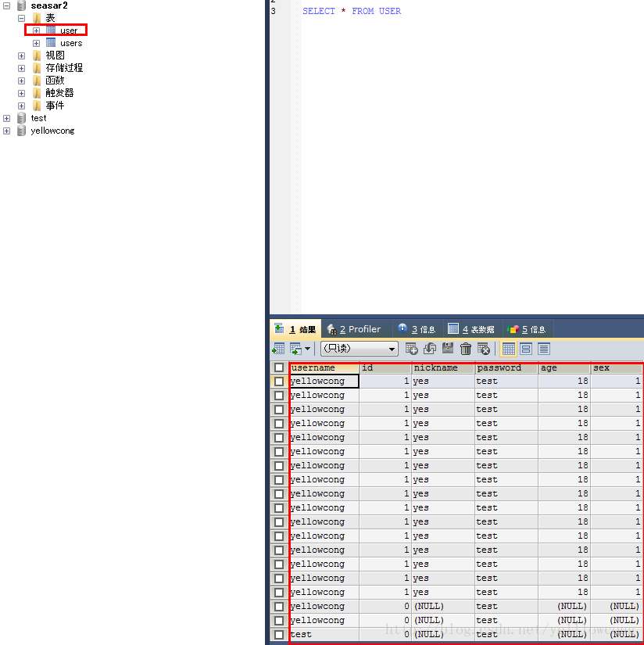Switch to text view mode icon
The height and width of the screenshot is (645, 644).
(544, 349)
